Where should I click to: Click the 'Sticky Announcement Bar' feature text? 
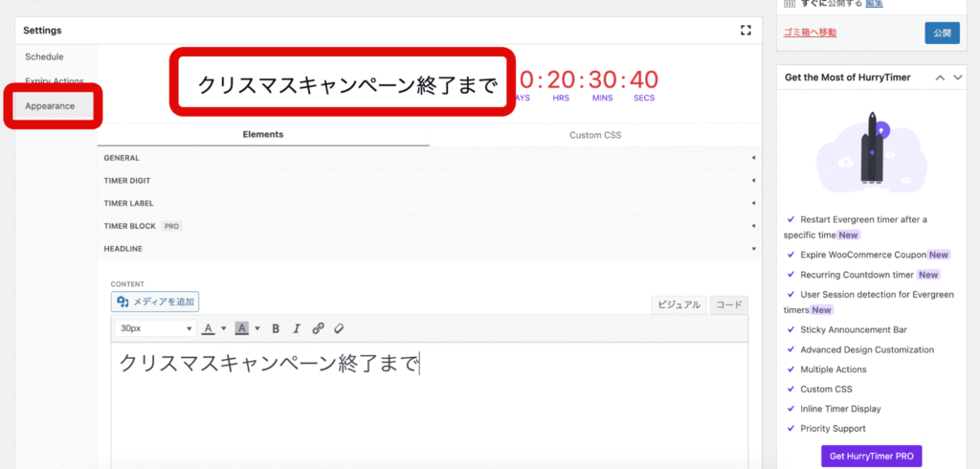coord(853,329)
